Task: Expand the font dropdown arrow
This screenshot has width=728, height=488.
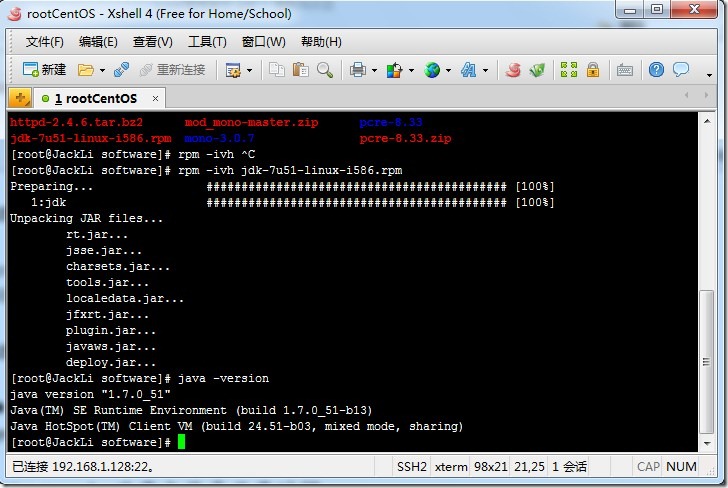Action: [x=485, y=71]
